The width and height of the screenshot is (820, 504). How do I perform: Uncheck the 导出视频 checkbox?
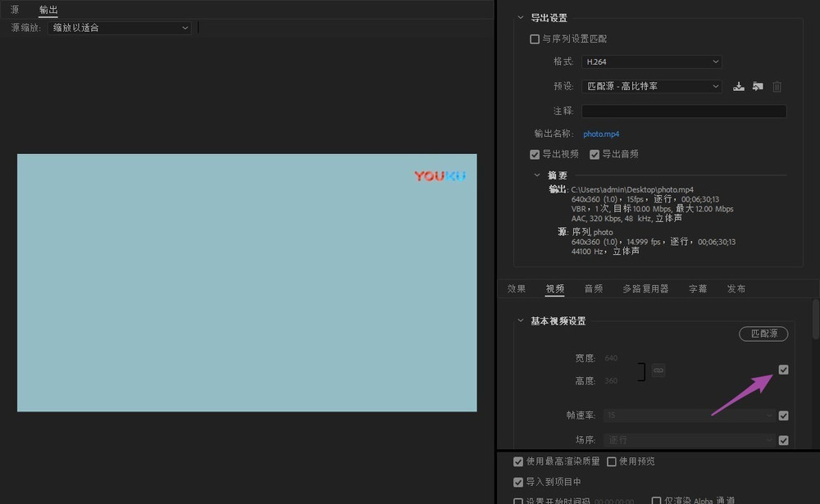[535, 154]
